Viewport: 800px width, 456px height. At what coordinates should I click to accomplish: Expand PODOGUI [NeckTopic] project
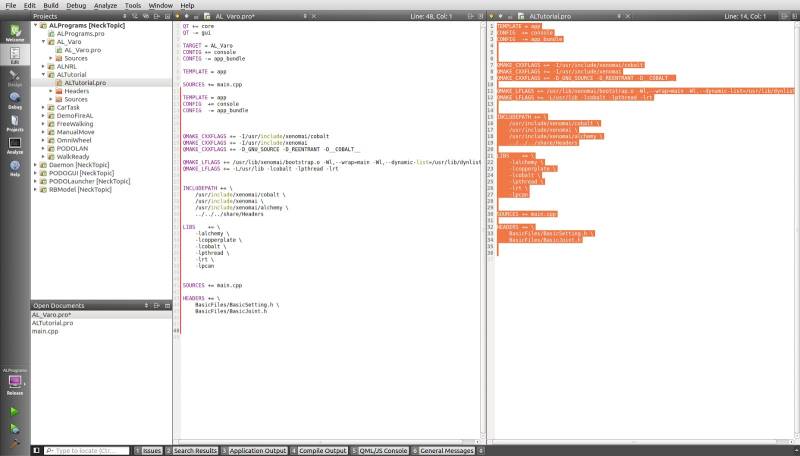pos(35,173)
